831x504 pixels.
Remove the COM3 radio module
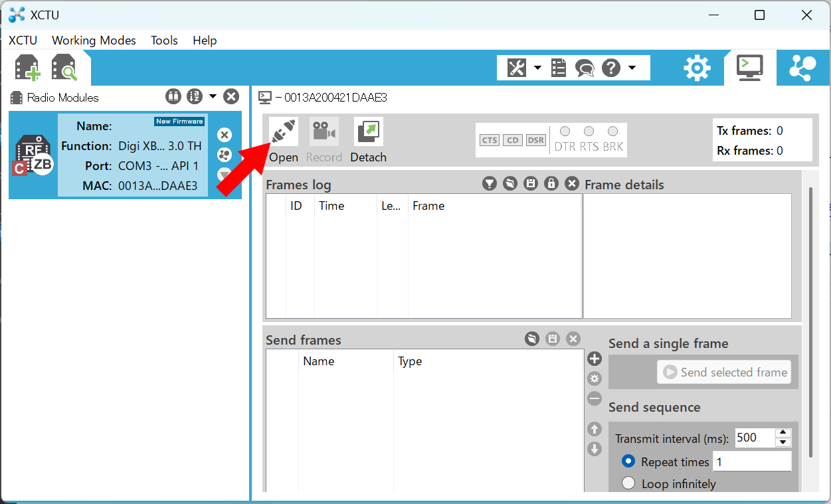click(x=225, y=135)
